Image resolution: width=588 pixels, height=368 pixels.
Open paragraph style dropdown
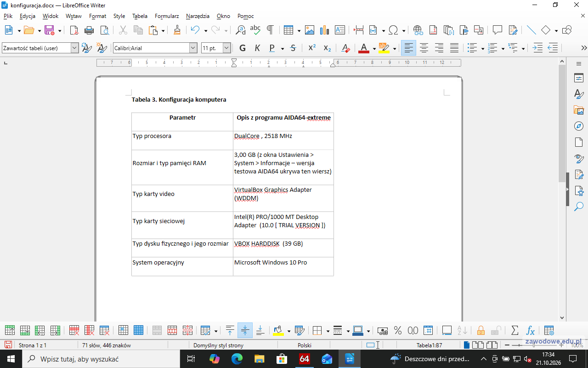(74, 48)
